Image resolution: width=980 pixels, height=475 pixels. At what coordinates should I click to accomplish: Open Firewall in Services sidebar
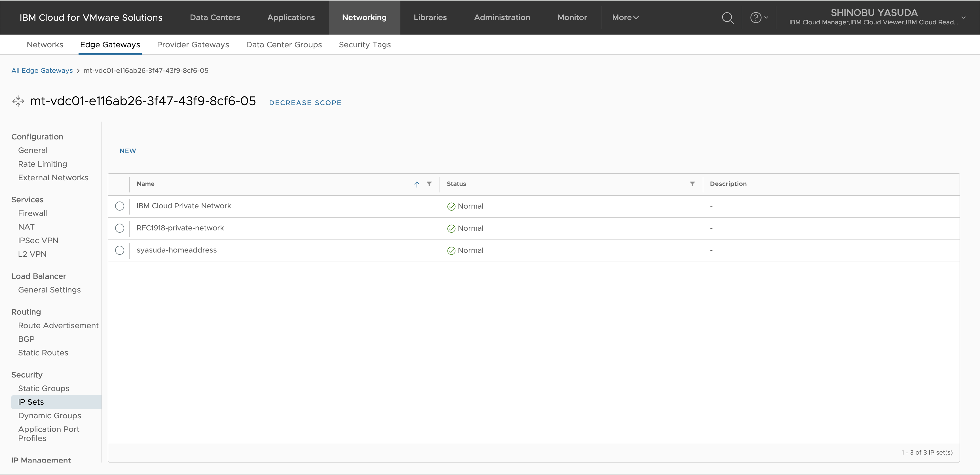point(32,213)
